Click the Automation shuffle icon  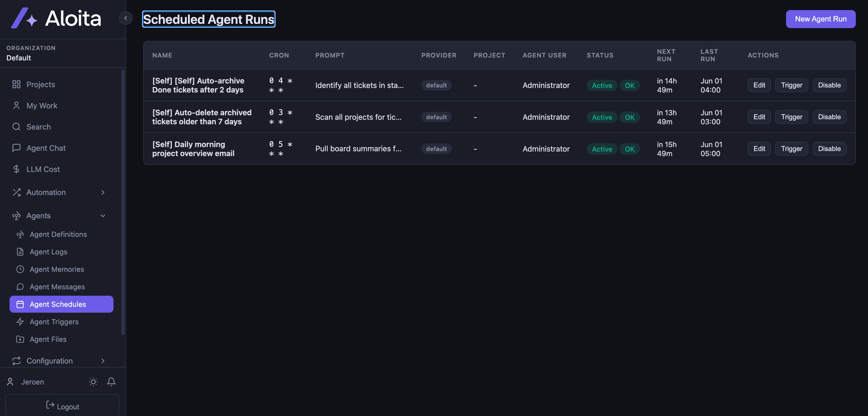tap(16, 192)
